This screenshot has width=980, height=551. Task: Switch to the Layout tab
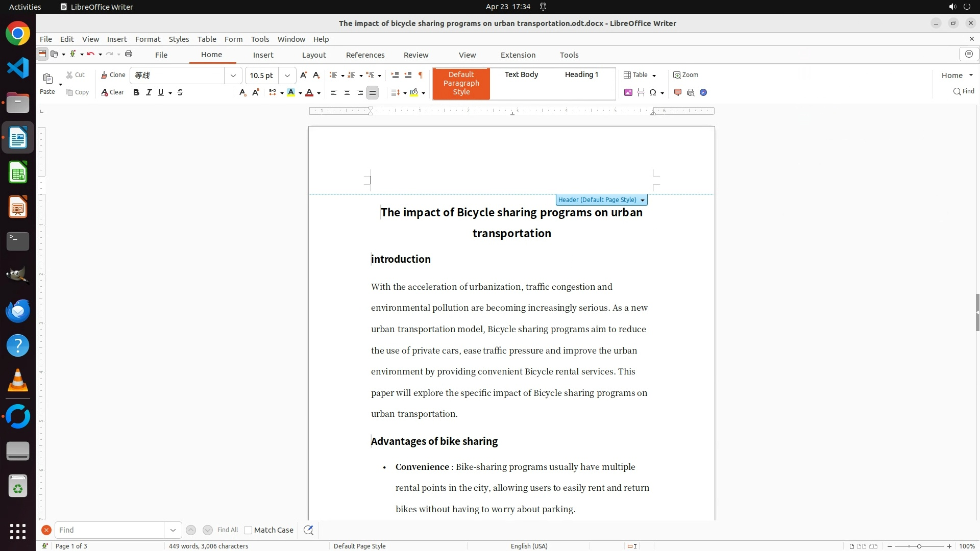click(313, 55)
